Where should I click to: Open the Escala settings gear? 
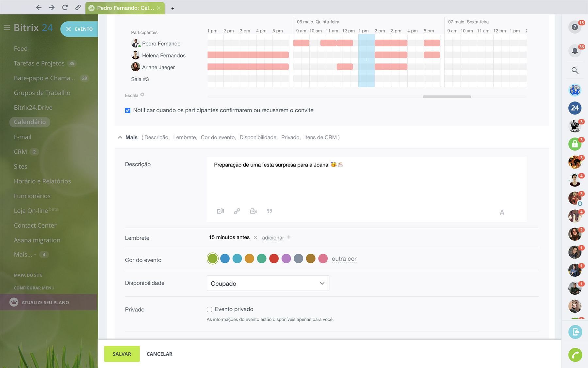(142, 95)
